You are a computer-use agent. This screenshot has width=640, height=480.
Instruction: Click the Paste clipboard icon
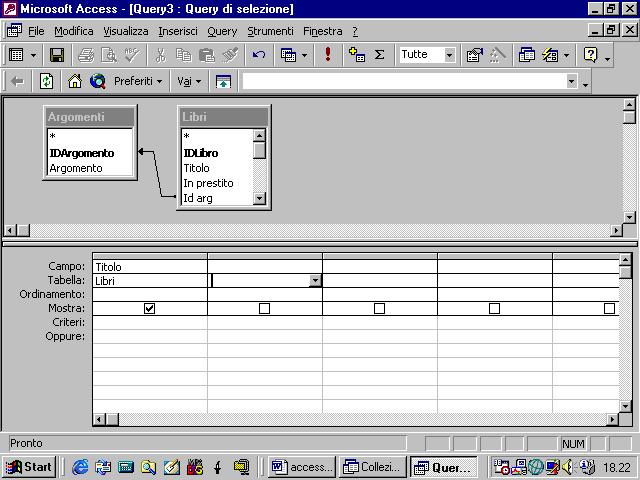point(207,55)
